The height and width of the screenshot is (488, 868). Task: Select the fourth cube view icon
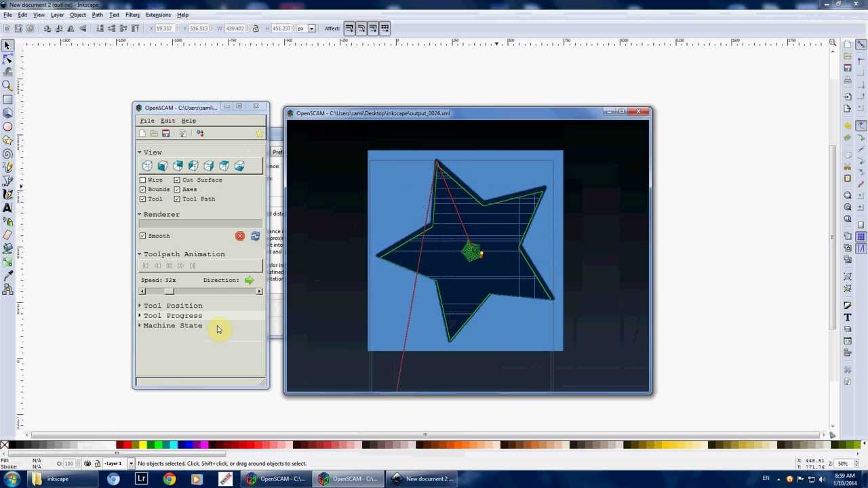tap(193, 166)
